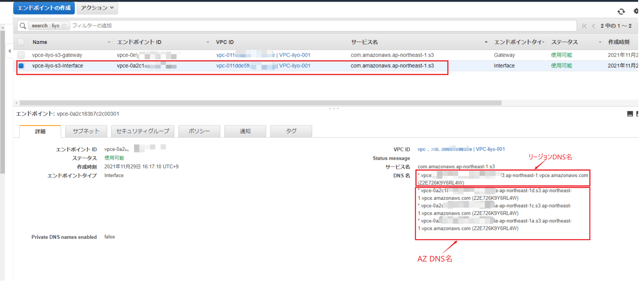Open the アクション dropdown
The width and height of the screenshot is (644, 283).
coord(97,8)
